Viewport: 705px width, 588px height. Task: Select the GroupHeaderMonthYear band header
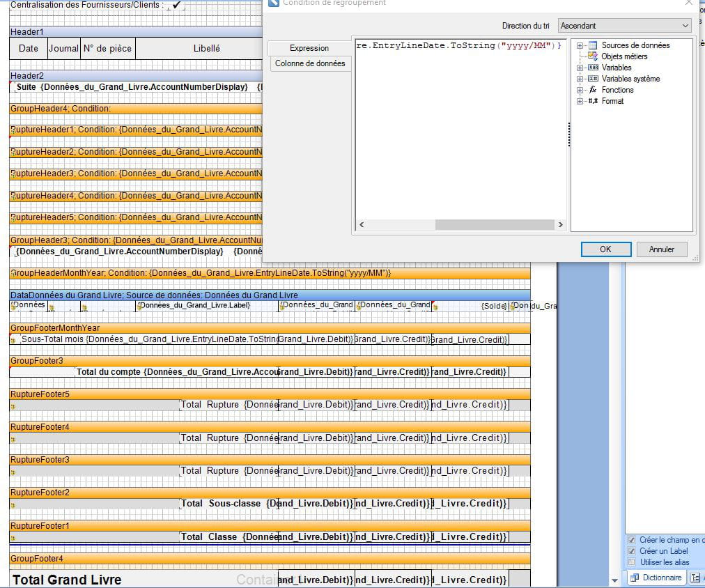tap(270, 273)
